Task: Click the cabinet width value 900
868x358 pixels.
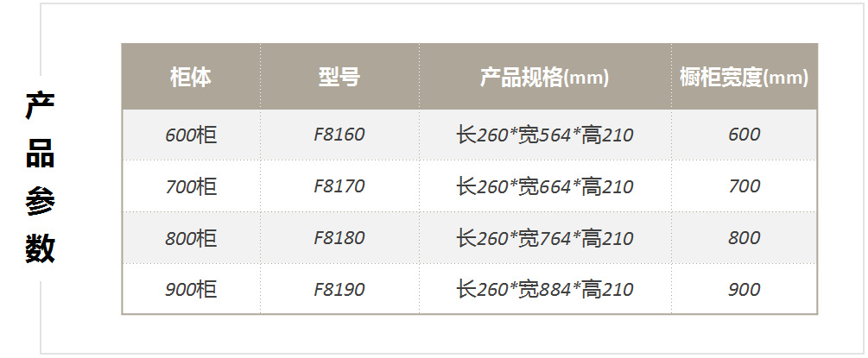Action: [x=744, y=290]
